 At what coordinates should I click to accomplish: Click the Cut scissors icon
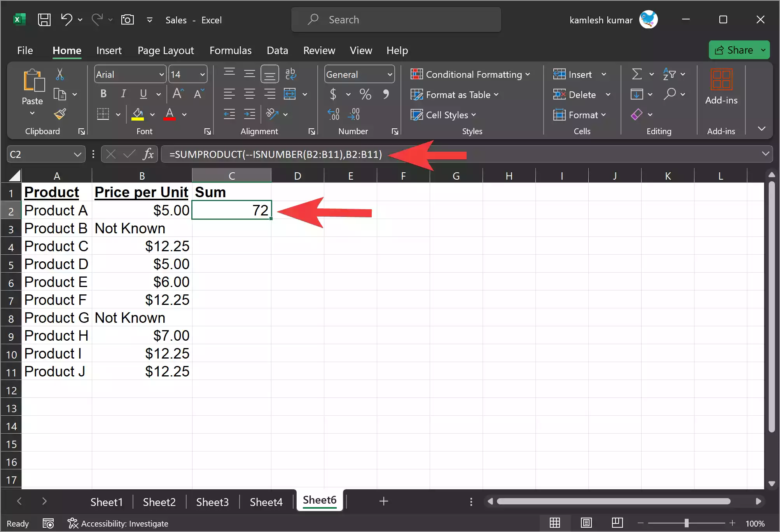pyautogui.click(x=59, y=74)
